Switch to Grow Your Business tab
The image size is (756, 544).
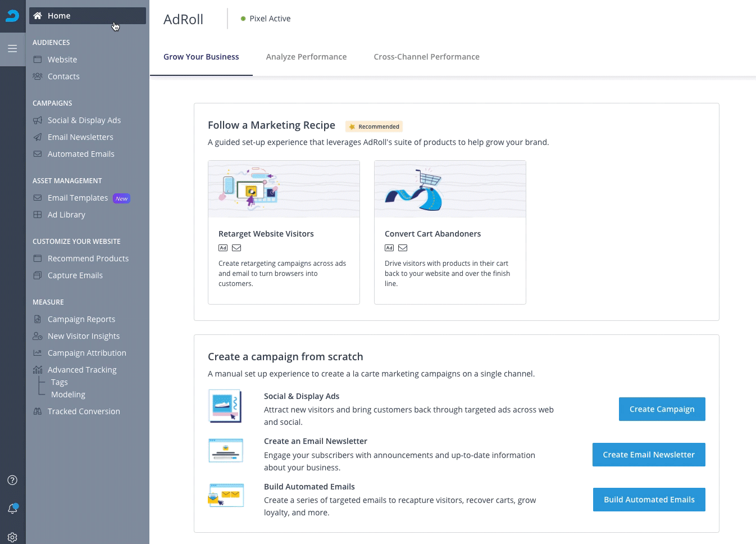pos(201,57)
